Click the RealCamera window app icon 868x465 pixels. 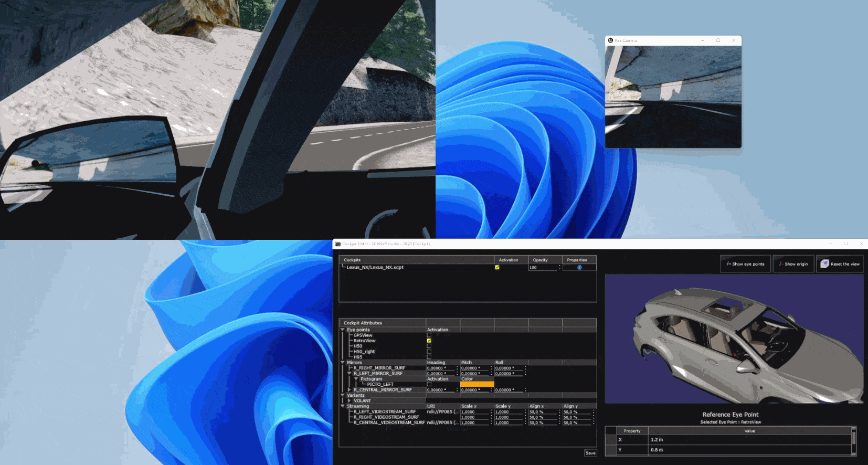point(610,40)
